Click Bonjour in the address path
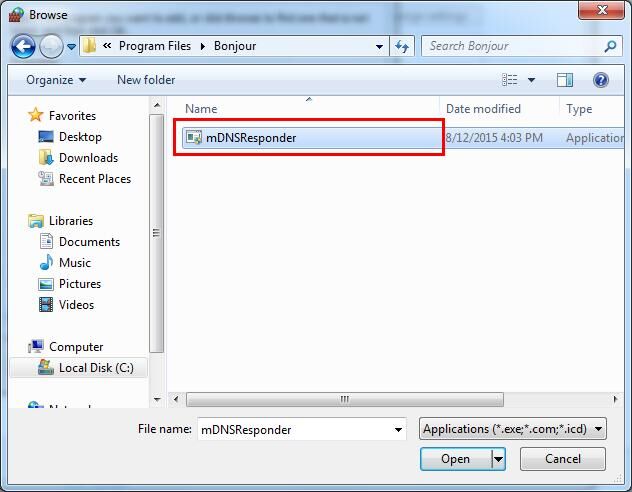632x492 pixels. tap(235, 46)
